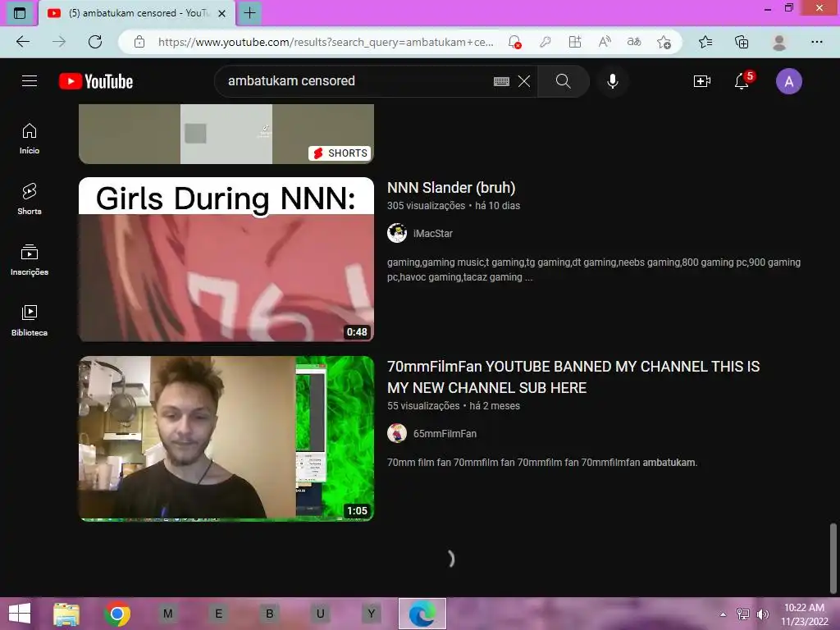Select the 55 visualizações text
Image resolution: width=840 pixels, height=630 pixels.
pos(423,406)
